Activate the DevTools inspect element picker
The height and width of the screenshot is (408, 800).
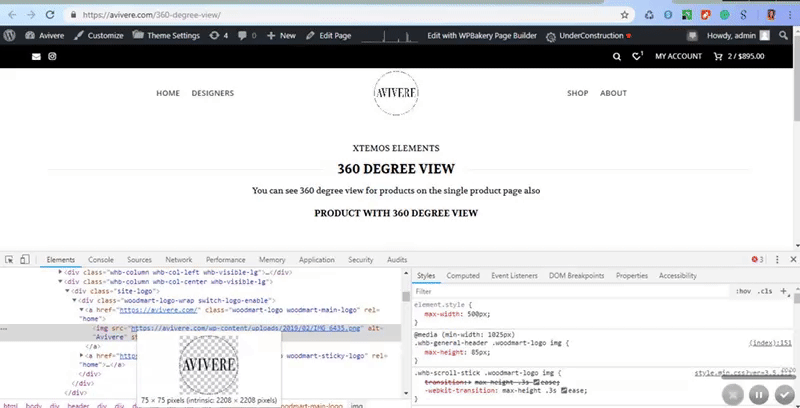(x=9, y=260)
